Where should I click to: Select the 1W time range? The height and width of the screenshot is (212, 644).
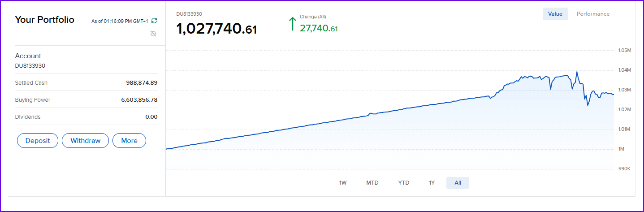coord(343,183)
